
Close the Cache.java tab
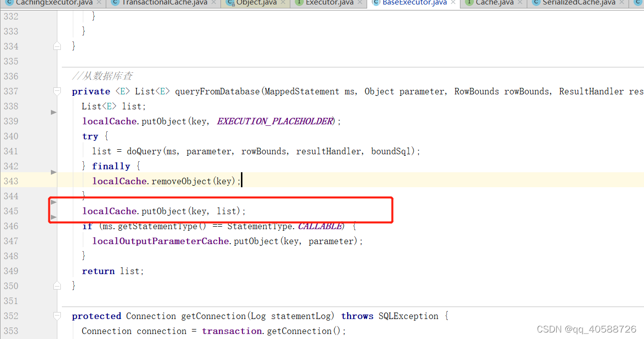(520, 2)
